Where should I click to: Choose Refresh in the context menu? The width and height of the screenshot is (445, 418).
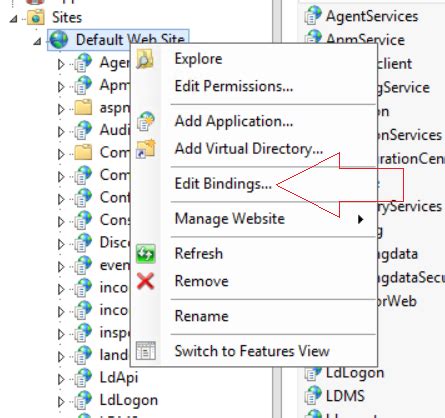(199, 254)
